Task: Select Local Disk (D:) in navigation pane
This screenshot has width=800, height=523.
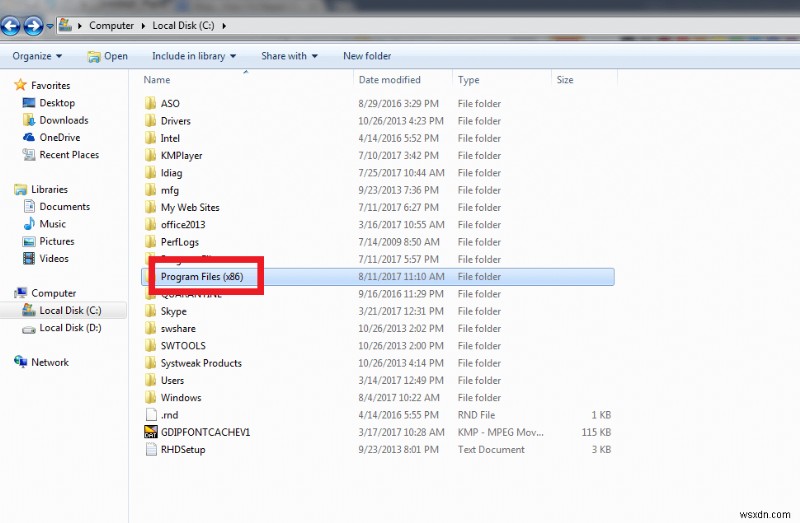Action: tap(70, 328)
